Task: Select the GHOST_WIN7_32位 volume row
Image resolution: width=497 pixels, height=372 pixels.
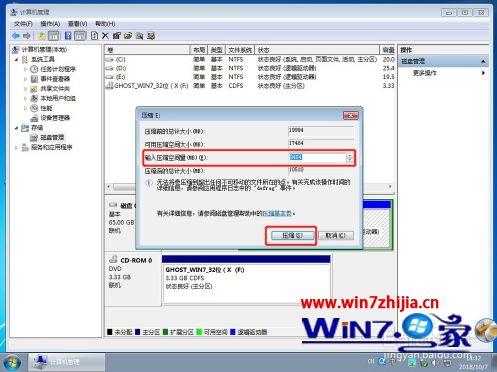Action: pos(250,86)
